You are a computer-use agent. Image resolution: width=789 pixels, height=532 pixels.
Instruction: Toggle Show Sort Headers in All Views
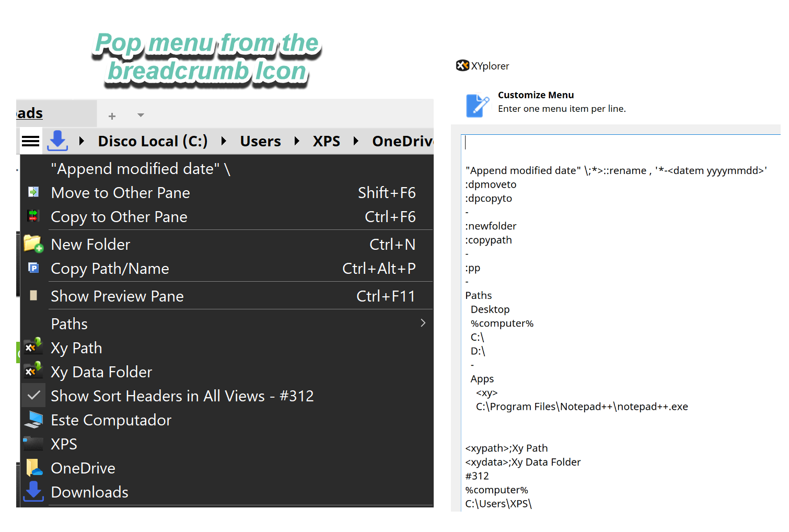[182, 396]
